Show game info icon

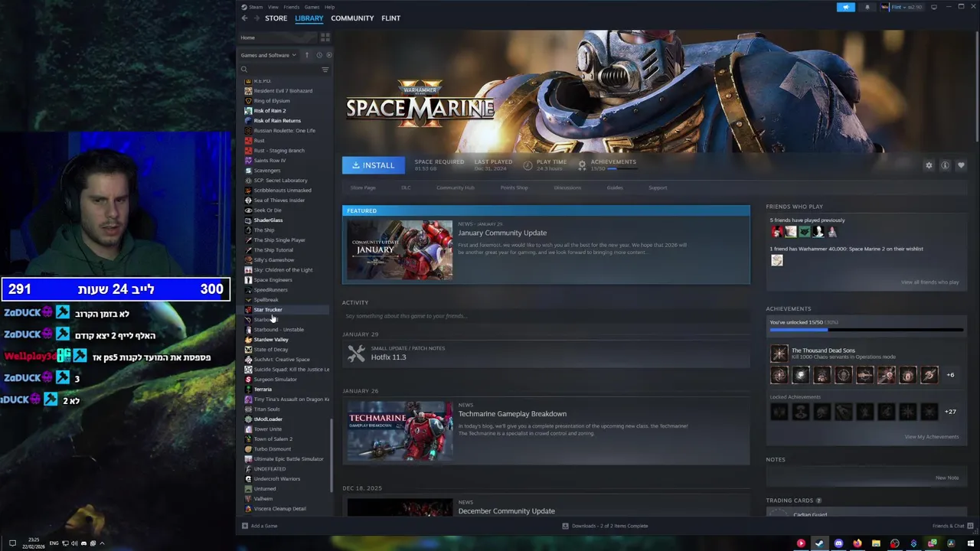tap(945, 165)
